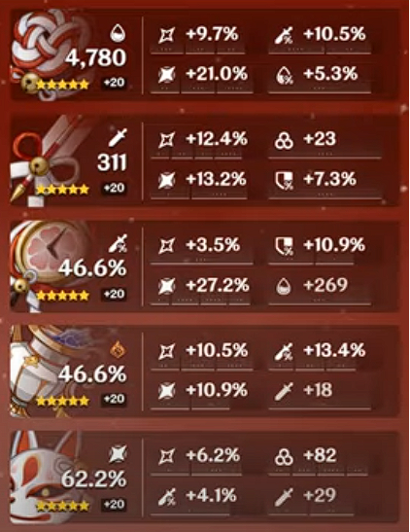This screenshot has height=532, width=410.
Task: Click the Pyro damage icon on the goblet
Action: 118,350
